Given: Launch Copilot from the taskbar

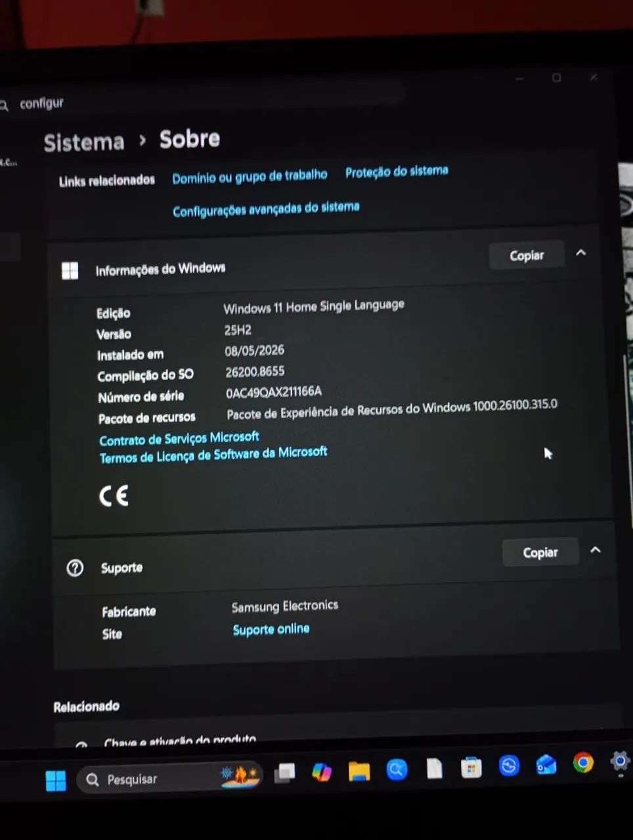Looking at the screenshot, I should click(322, 772).
